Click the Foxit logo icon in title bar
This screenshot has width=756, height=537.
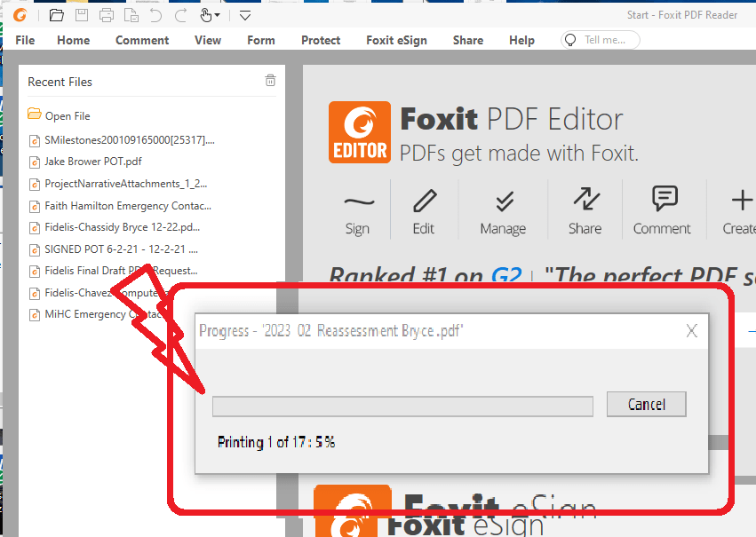20,15
